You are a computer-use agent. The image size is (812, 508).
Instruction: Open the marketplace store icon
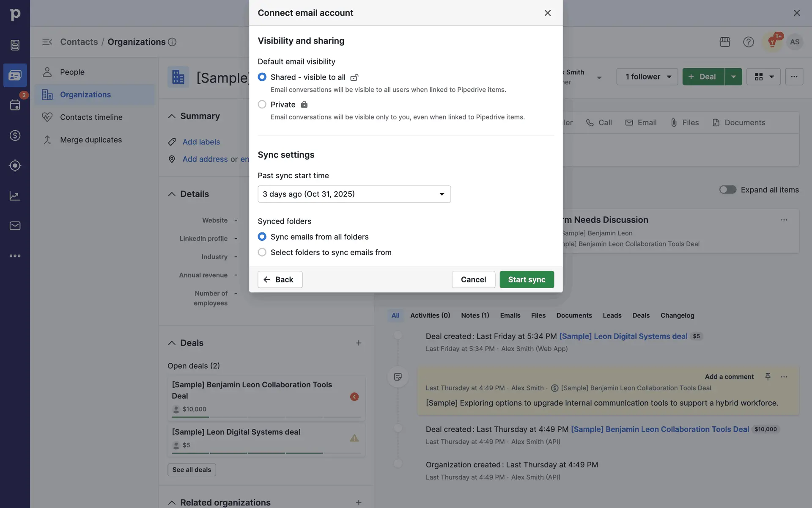[x=725, y=42]
